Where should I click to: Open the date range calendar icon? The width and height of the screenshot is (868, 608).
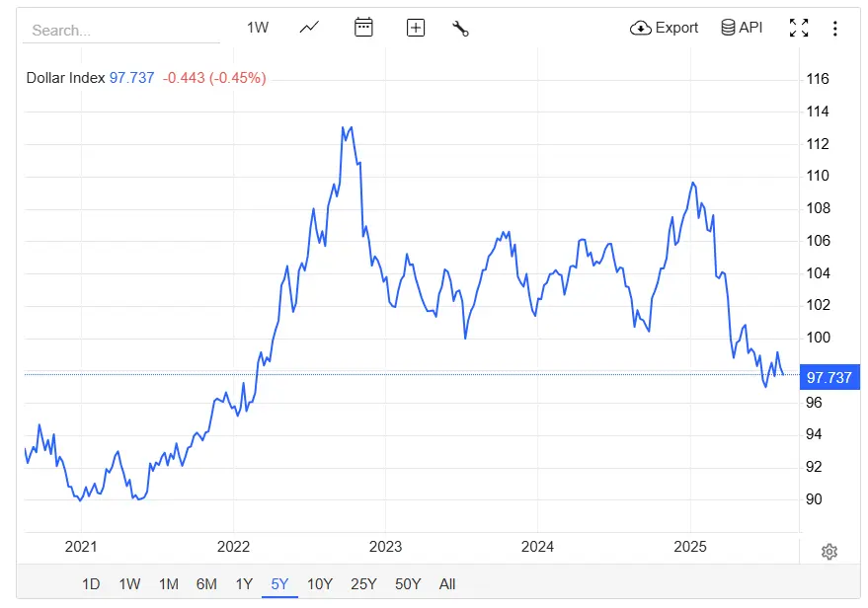coord(363,28)
